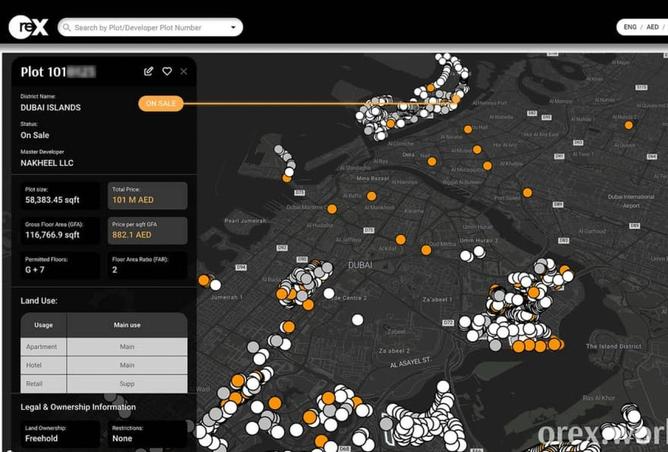This screenshot has width=668, height=452.
Task: Click the DUBAI city label on map
Action: click(359, 265)
